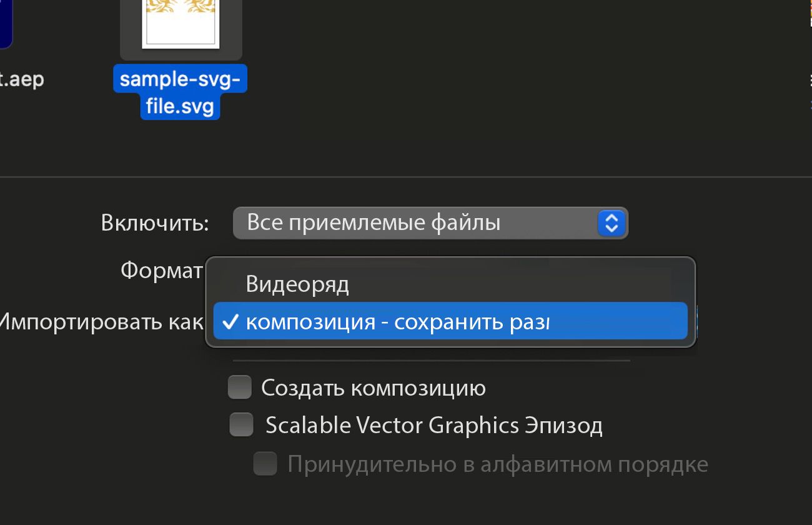Open the Все приемлемые файлы dropdown
The width and height of the screenshot is (812, 525).
click(x=430, y=223)
